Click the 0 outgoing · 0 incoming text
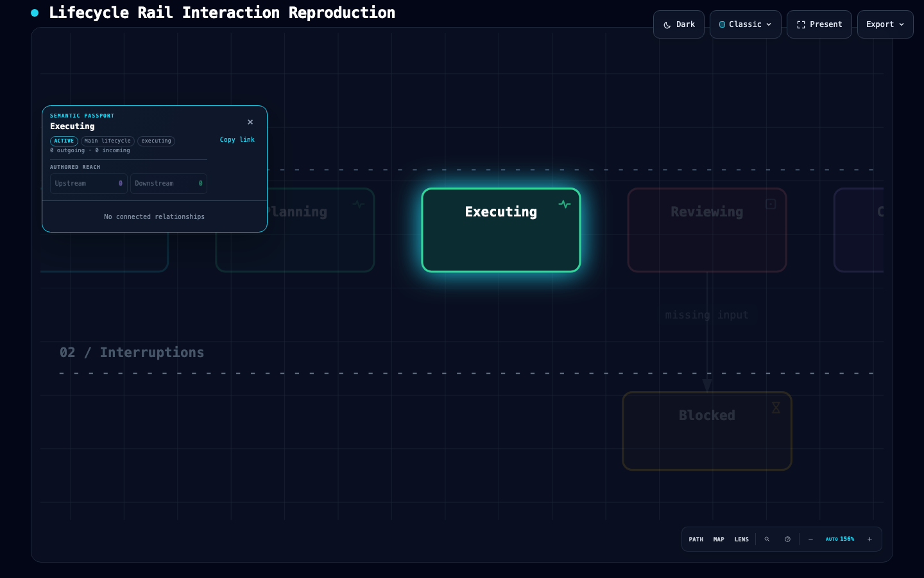Image resolution: width=924 pixels, height=578 pixels. point(90,150)
